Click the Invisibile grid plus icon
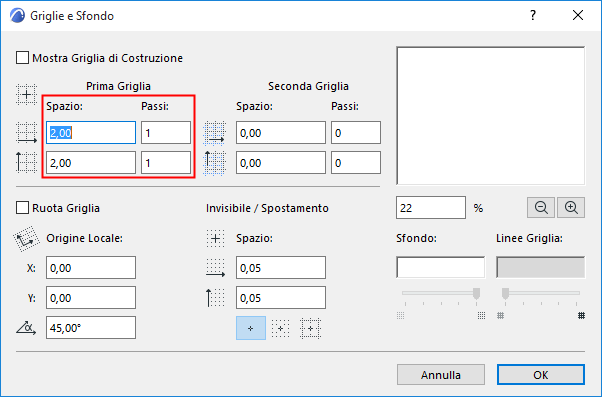Screen dimensions: 602x397 215,238
